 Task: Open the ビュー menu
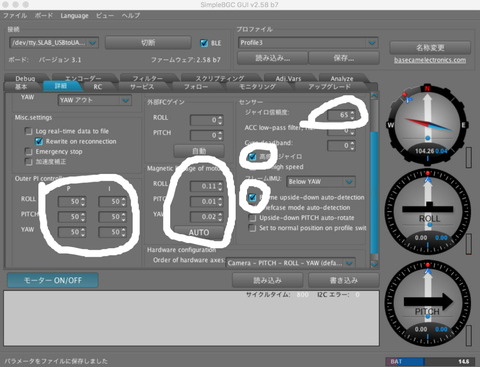105,16
